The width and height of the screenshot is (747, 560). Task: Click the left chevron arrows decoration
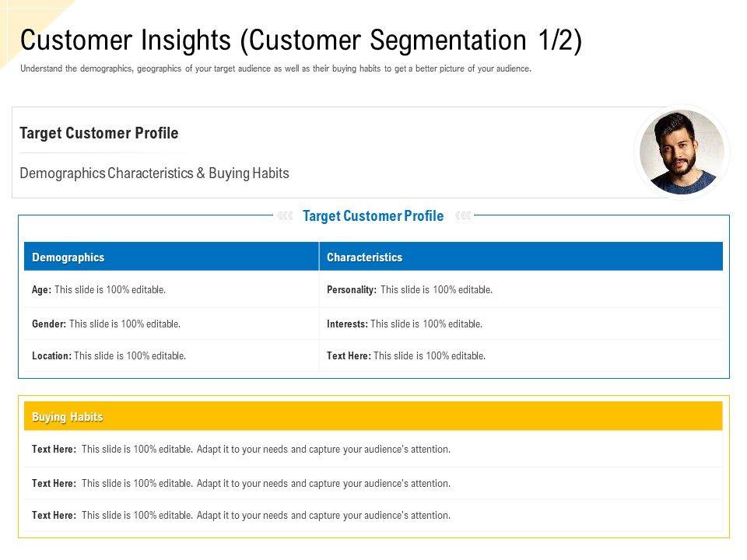pyautogui.click(x=285, y=216)
